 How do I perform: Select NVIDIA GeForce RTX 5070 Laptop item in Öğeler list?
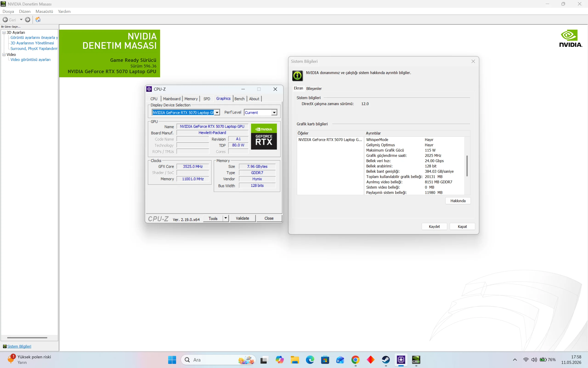pos(330,140)
